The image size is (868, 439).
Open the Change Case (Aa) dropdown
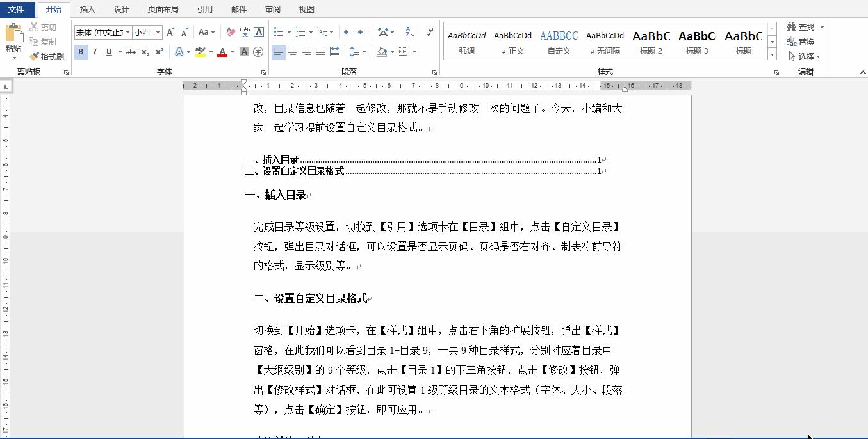click(206, 32)
